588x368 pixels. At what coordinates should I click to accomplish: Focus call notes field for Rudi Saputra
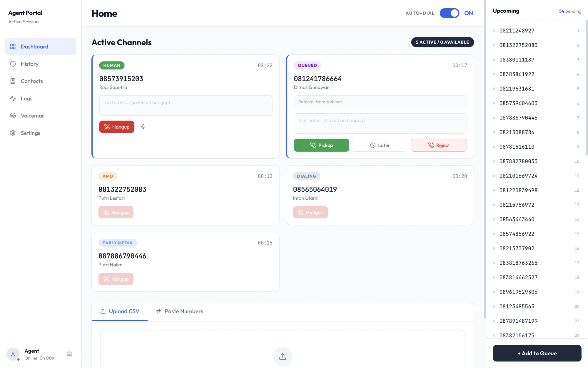pyautogui.click(x=186, y=105)
